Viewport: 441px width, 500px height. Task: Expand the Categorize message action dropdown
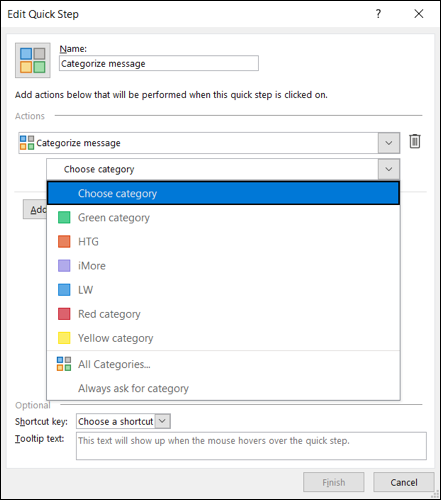pyautogui.click(x=389, y=143)
